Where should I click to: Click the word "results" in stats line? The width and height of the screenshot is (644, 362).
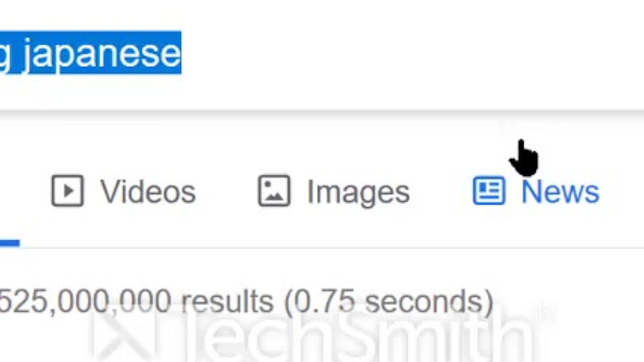227,302
